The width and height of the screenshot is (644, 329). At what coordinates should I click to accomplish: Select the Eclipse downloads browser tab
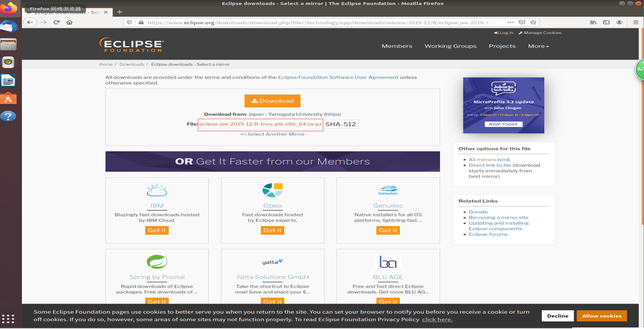(x=68, y=12)
